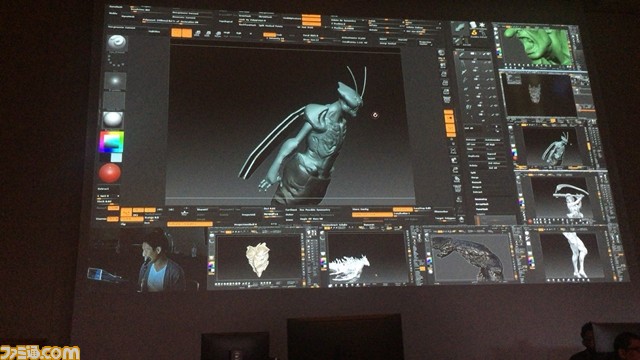Select the red wax material sphere
The width and height of the screenshot is (640, 360).
[110, 173]
